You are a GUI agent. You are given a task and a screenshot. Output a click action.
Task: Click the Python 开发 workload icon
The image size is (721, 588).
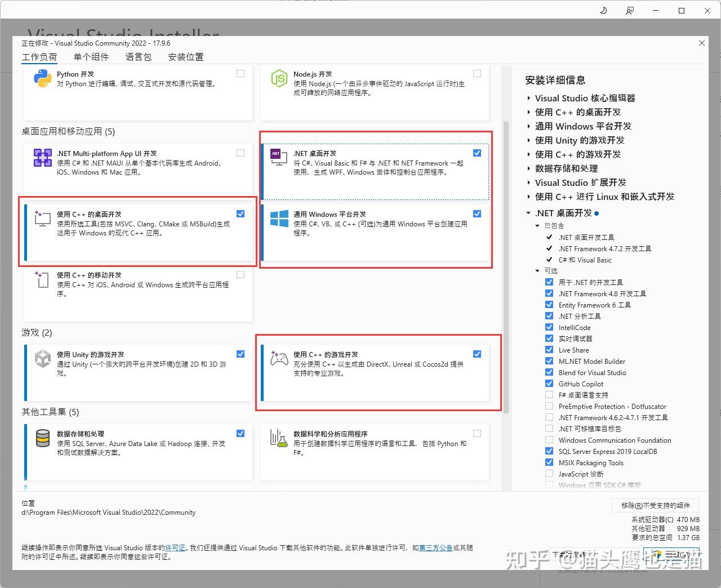coord(43,78)
